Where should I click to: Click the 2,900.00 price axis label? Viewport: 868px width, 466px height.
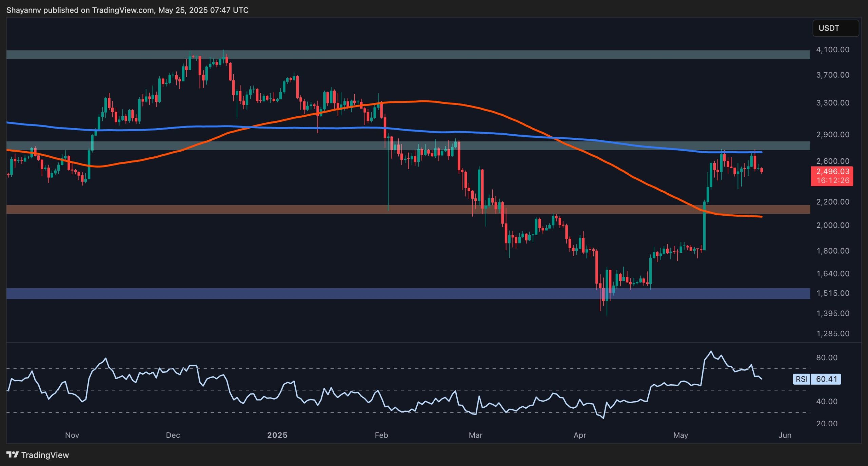pos(832,135)
